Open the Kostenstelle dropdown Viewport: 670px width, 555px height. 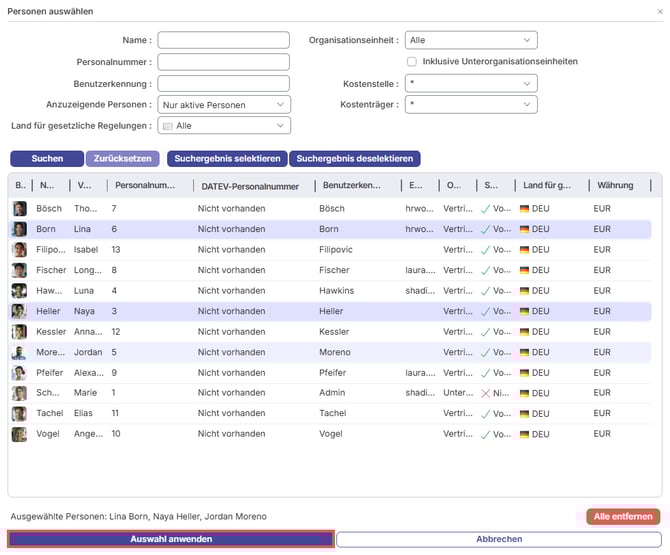click(x=471, y=84)
